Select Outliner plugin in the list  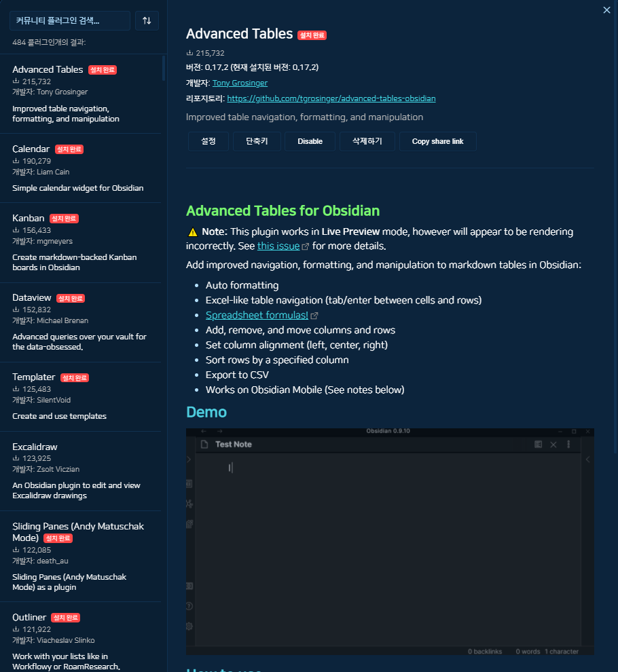coord(81,637)
